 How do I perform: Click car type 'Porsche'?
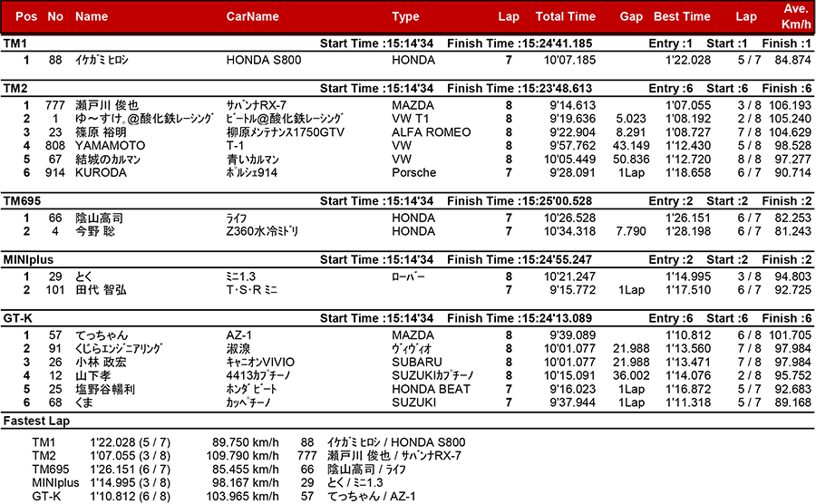[413, 173]
